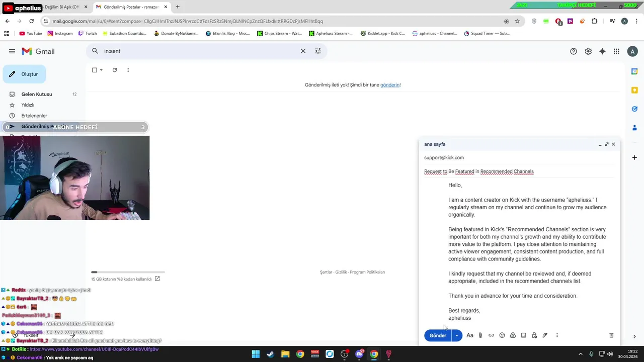The height and width of the screenshot is (362, 644).
Task: Insert signature pen icon
Action: (545, 335)
